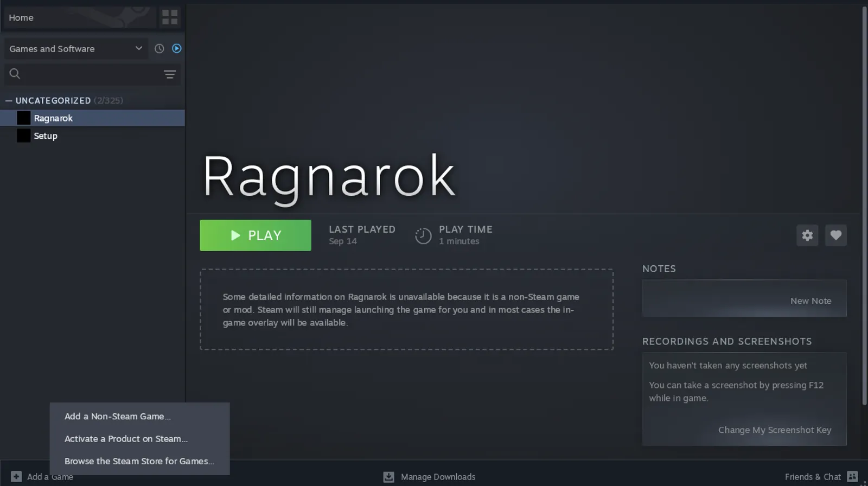Select Browse the Steam Store for Games
Screen dimensions: 868x486
139,461
